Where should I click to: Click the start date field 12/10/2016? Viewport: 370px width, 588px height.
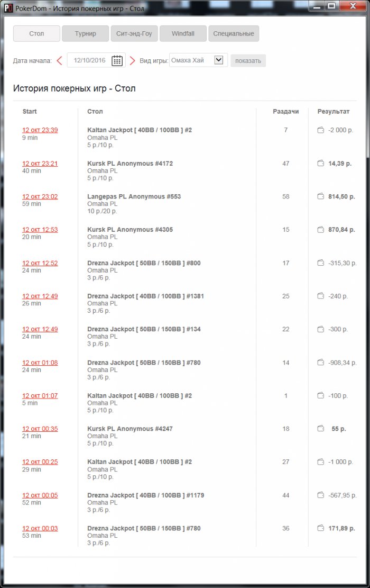click(90, 60)
